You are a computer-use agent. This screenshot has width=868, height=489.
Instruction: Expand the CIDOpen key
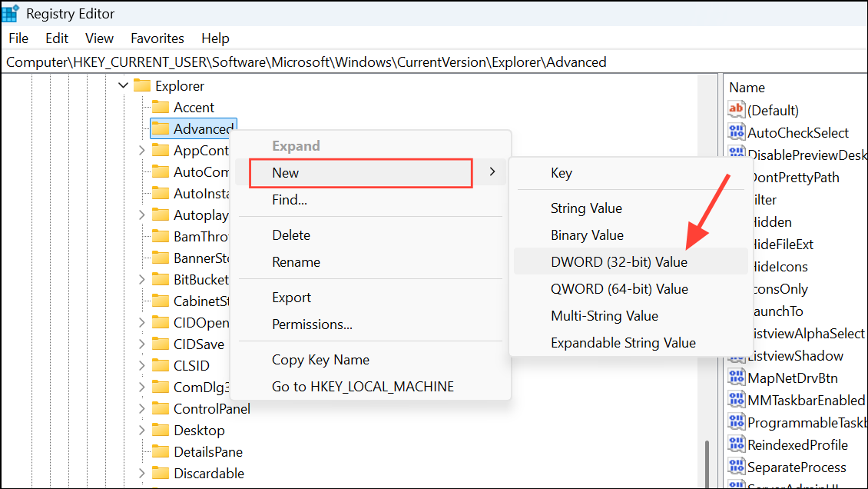142,322
